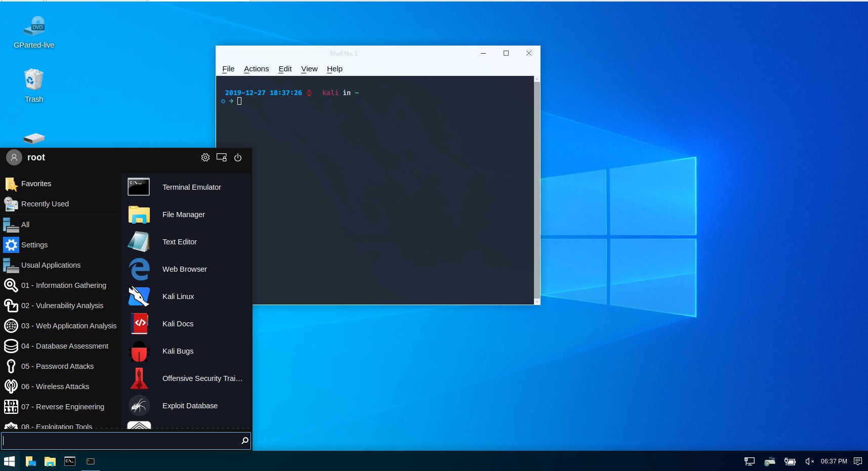Open the 05 - Password Attacks category
The height and width of the screenshot is (471, 868).
61,366
